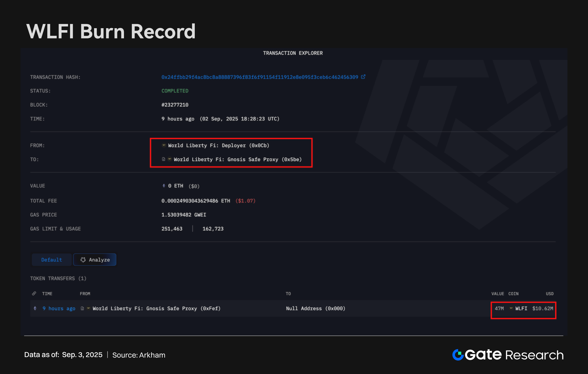Click the WLFI coin icon in transfer row
Image resolution: width=588 pixels, height=374 pixels.
[511, 308]
